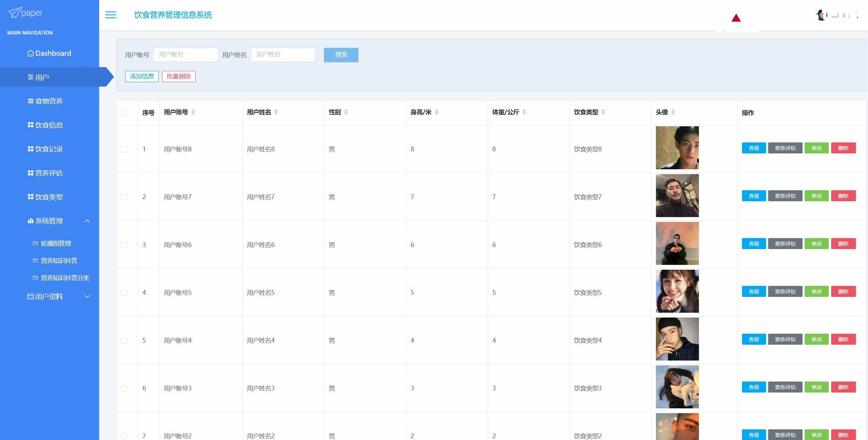Check the row for 用户账号8
Screen dimensions: 868x440
pos(124,149)
